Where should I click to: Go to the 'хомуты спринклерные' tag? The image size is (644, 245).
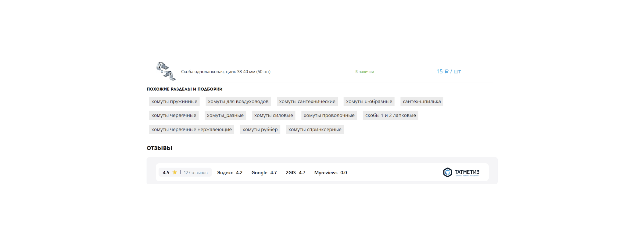(314, 129)
